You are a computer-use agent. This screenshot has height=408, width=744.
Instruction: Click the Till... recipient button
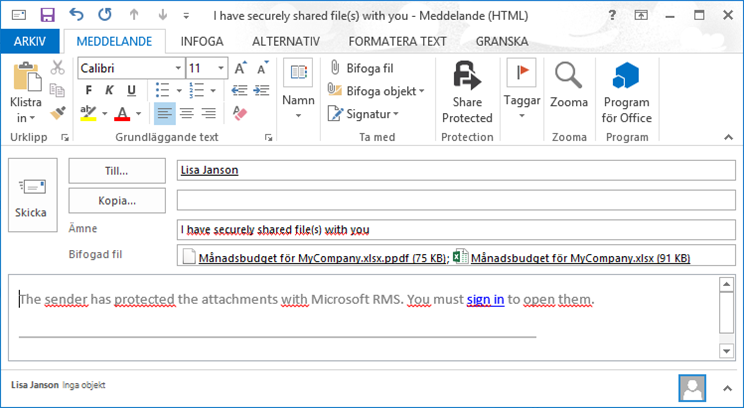click(x=117, y=170)
